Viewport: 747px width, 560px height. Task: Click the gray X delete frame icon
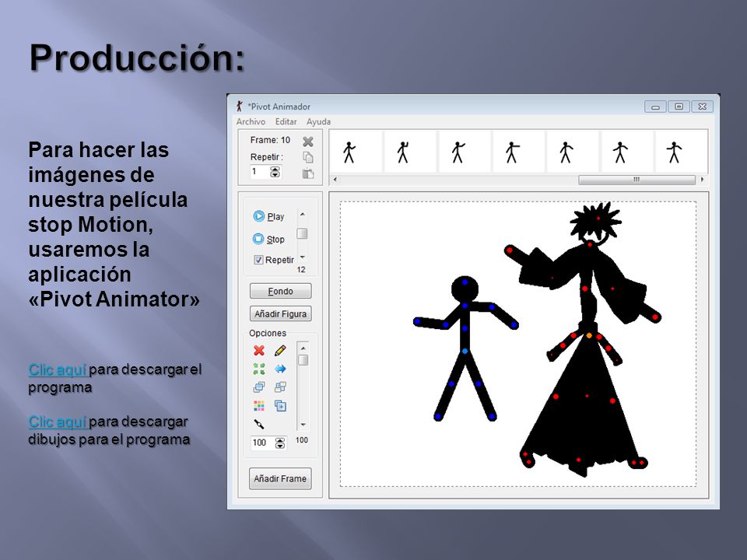pyautogui.click(x=308, y=142)
